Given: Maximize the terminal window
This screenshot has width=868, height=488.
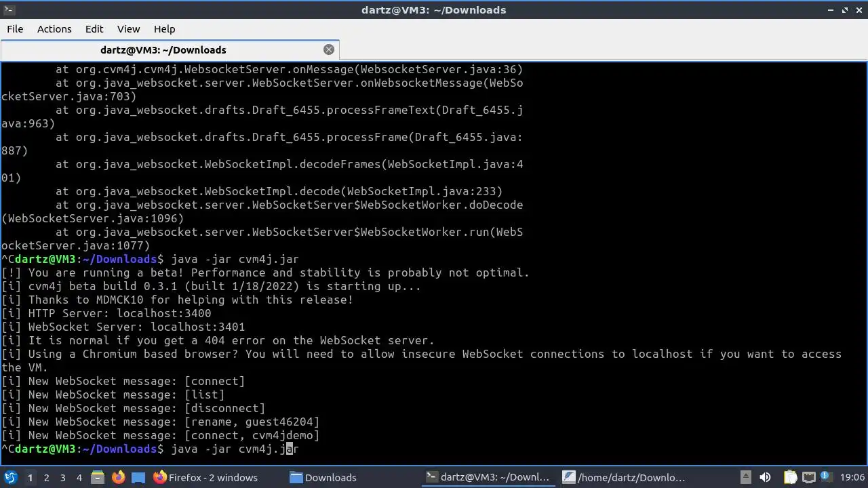Looking at the screenshot, I should point(845,9).
